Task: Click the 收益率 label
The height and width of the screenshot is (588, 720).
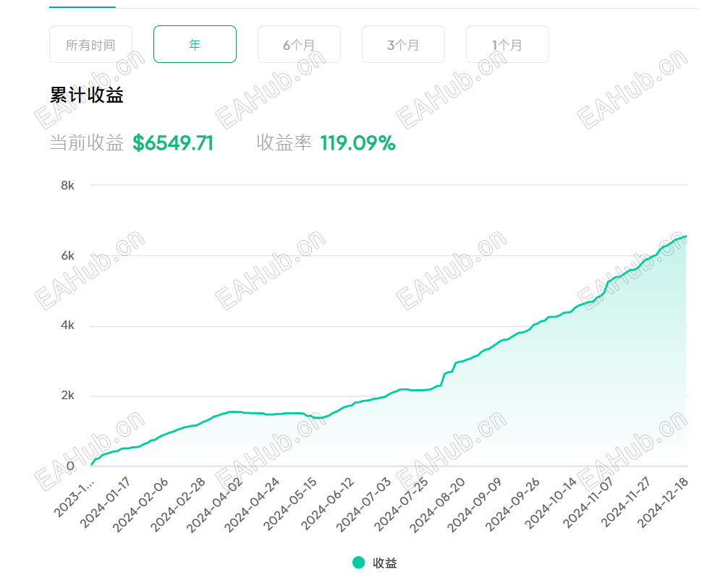Action: pos(284,143)
